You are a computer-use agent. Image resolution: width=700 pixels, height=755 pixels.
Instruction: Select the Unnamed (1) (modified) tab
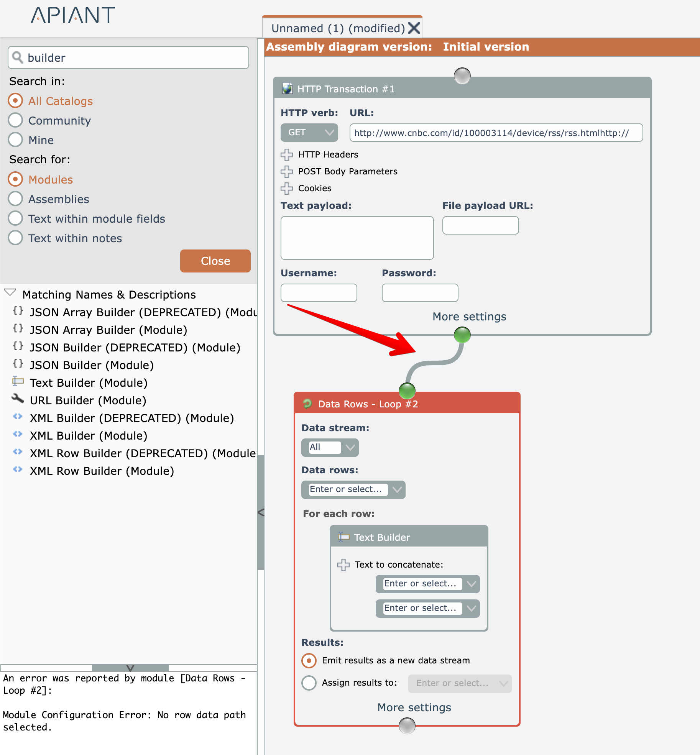click(338, 28)
